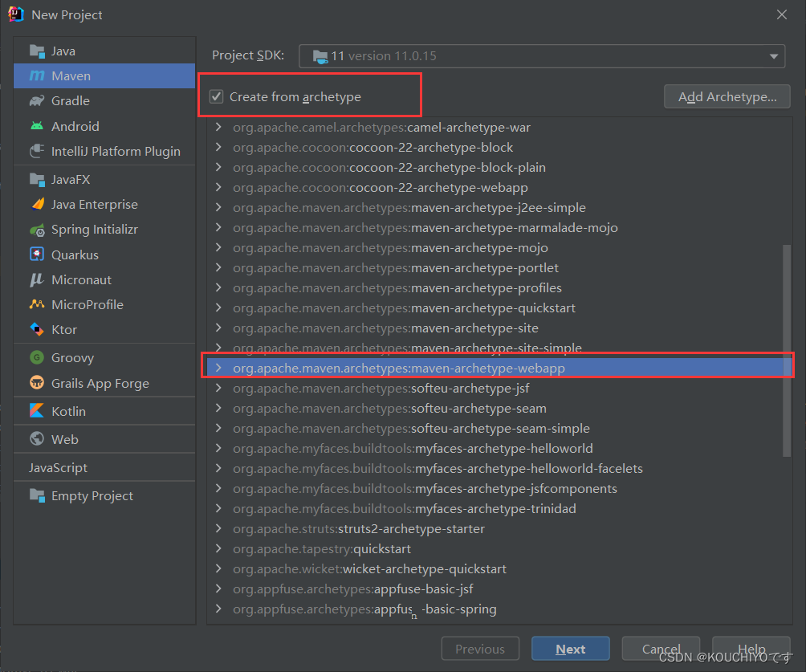
Task: Select maven-archetype-site row
Action: (x=499, y=328)
